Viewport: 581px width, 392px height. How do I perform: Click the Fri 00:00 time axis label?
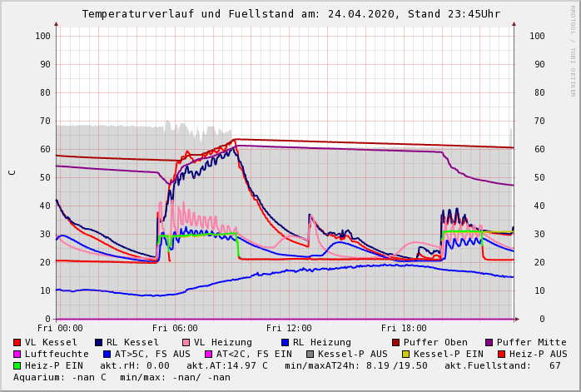pyautogui.click(x=60, y=328)
